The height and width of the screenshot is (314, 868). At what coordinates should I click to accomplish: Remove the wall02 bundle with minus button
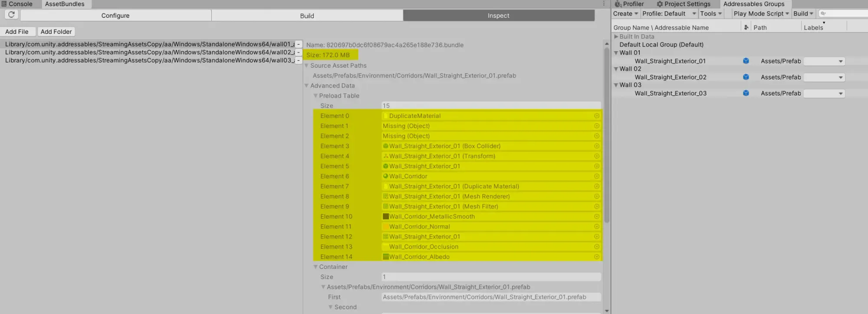point(298,52)
